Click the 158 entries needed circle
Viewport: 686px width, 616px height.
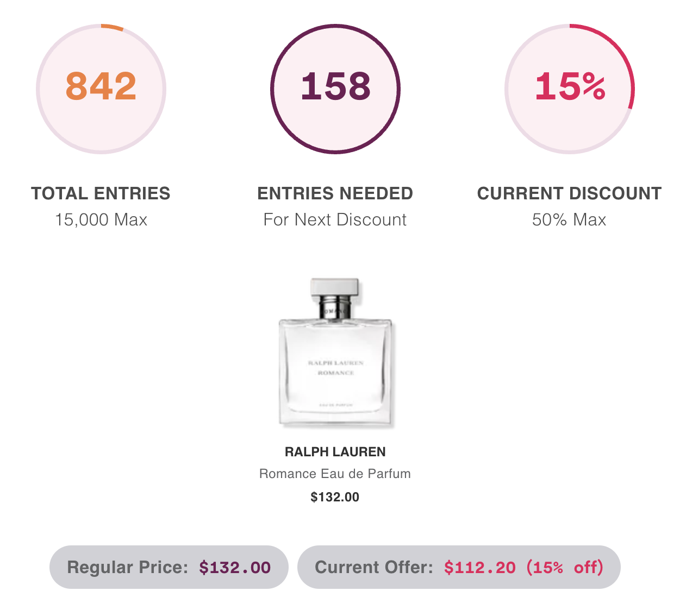point(335,89)
